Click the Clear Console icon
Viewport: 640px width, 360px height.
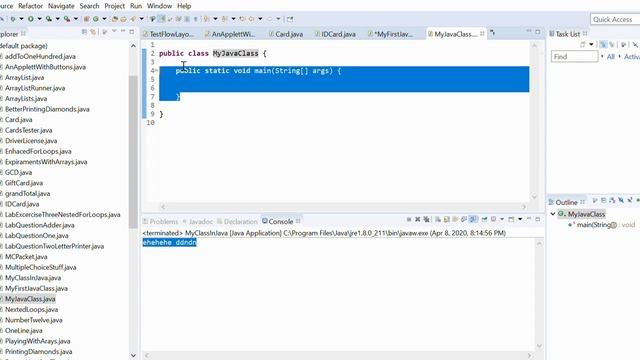tap(438, 220)
